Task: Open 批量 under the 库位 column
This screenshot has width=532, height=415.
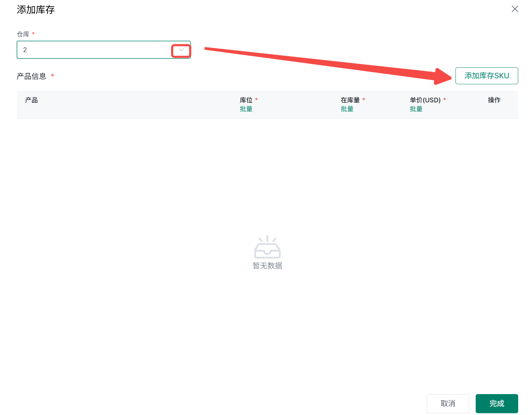Action: click(x=246, y=109)
